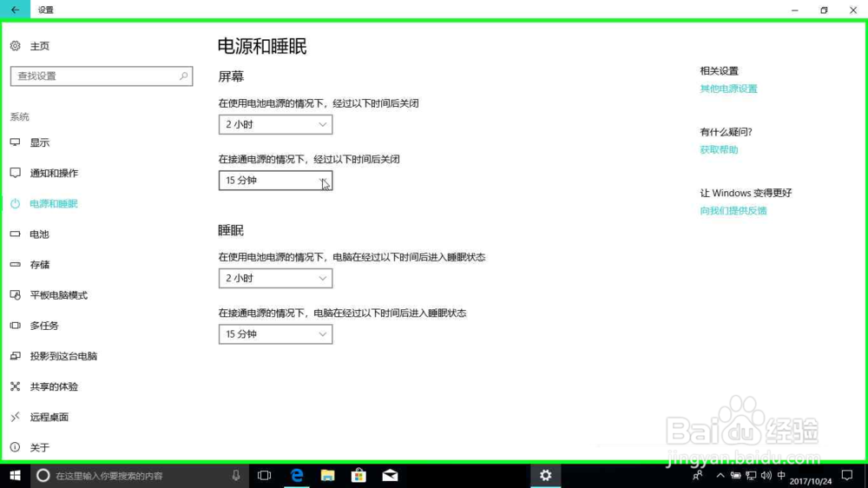
Task: Click the Settings gear in taskbar
Action: (x=546, y=475)
